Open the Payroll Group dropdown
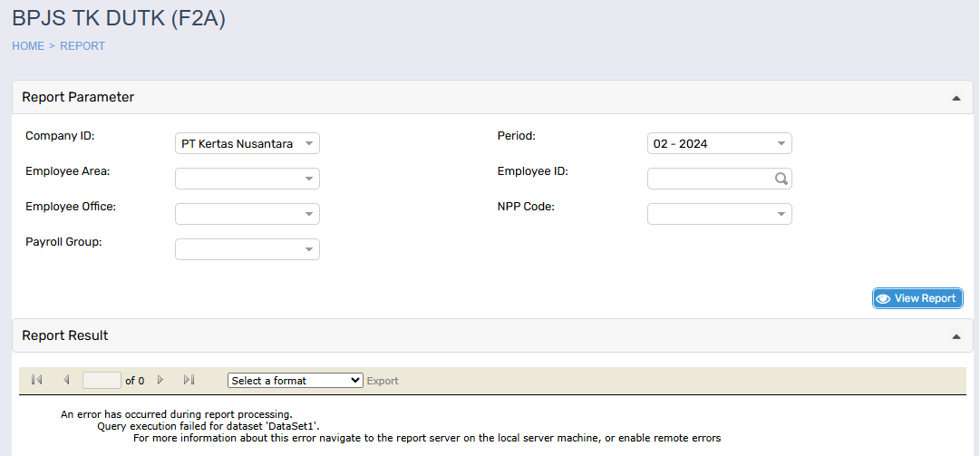 coord(247,249)
